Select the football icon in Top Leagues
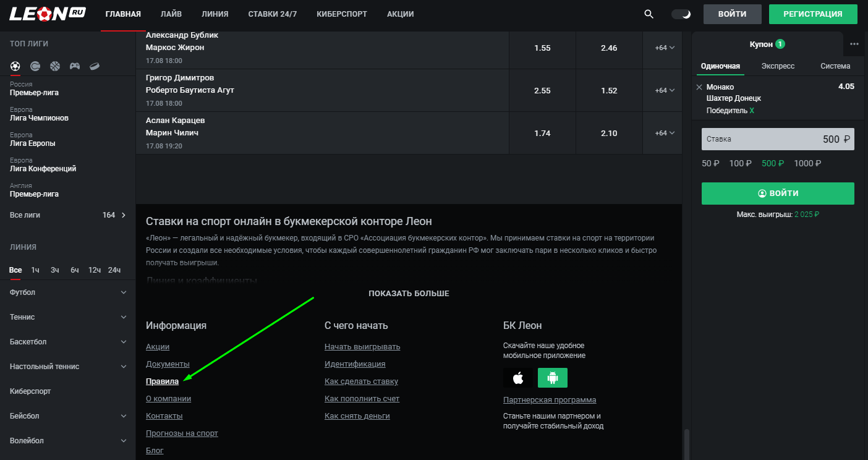This screenshot has width=868, height=460. [x=15, y=66]
